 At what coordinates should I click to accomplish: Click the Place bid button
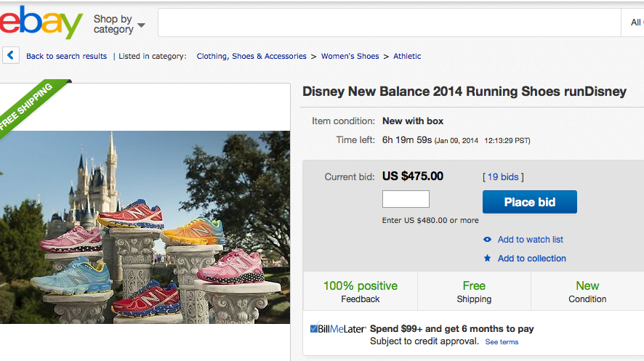click(530, 202)
